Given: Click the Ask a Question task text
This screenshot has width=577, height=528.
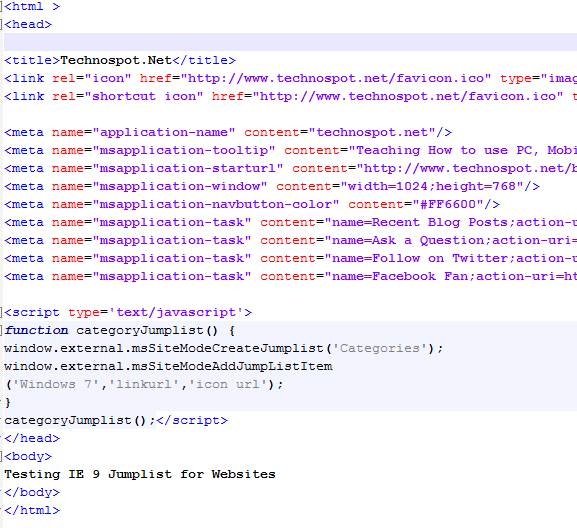Looking at the screenshot, I should (x=428, y=241).
